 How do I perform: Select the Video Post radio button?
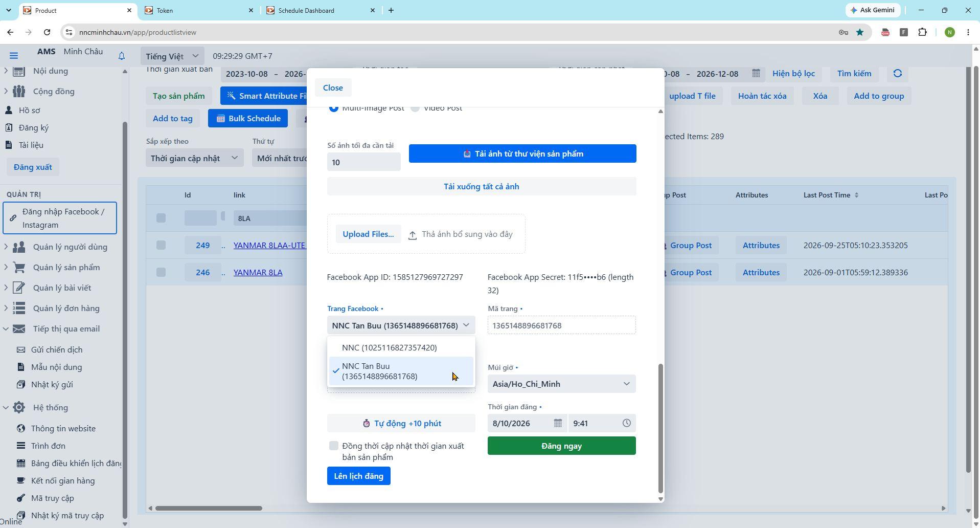415,108
